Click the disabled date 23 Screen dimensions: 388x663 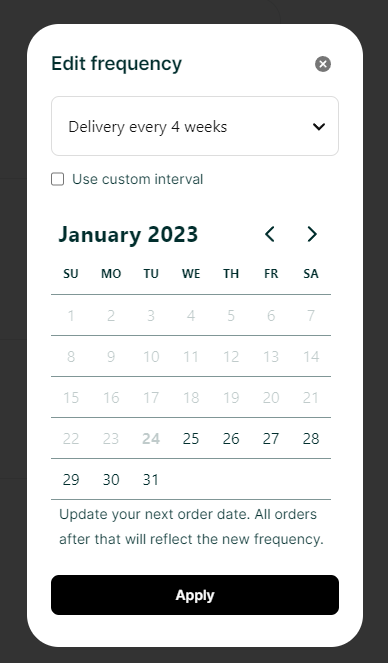[111, 438]
